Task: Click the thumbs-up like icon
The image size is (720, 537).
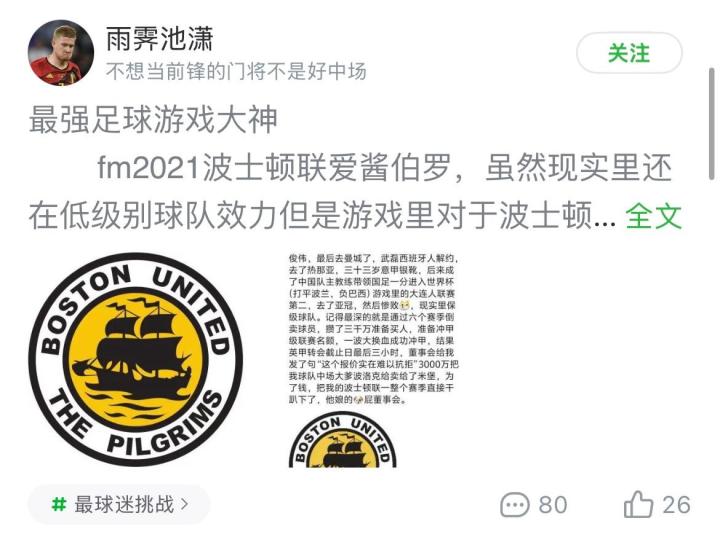Action: pyautogui.click(x=638, y=504)
